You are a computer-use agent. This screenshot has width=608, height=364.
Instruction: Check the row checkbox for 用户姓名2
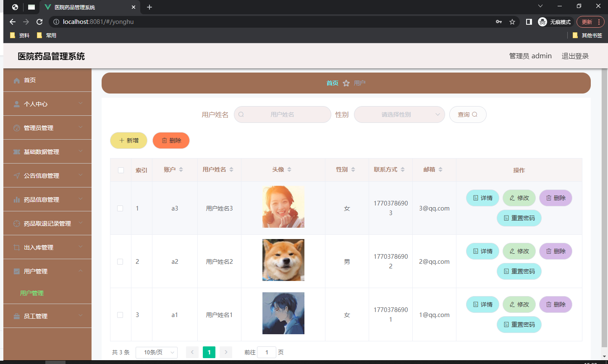121,261
